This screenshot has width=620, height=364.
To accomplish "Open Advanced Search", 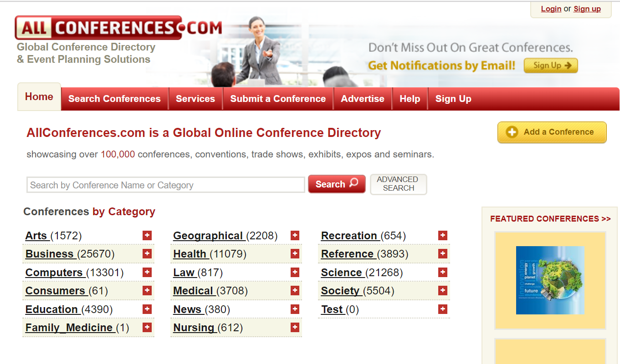I will coord(398,184).
